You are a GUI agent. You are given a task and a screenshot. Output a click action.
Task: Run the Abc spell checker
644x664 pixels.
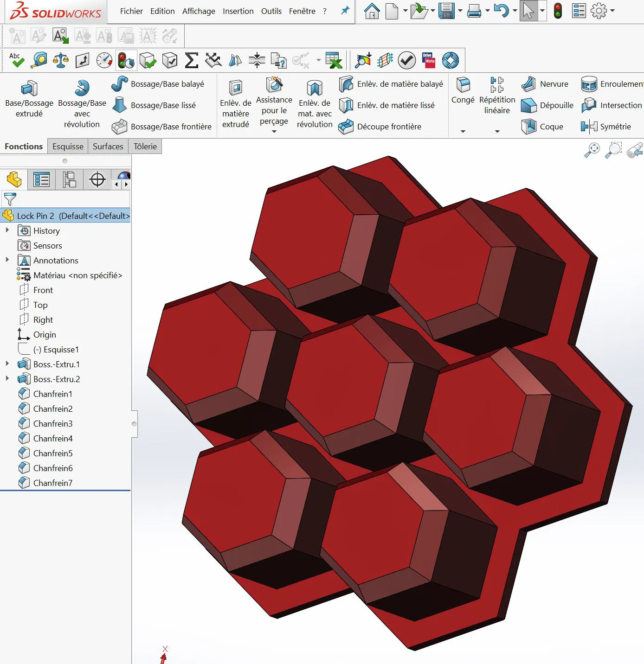pyautogui.click(x=17, y=60)
